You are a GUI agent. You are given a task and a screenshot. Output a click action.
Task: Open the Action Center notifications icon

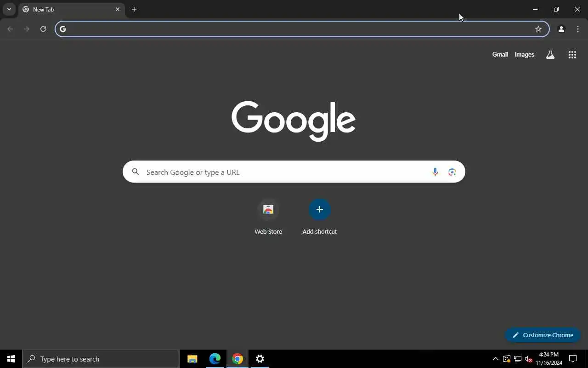click(573, 359)
